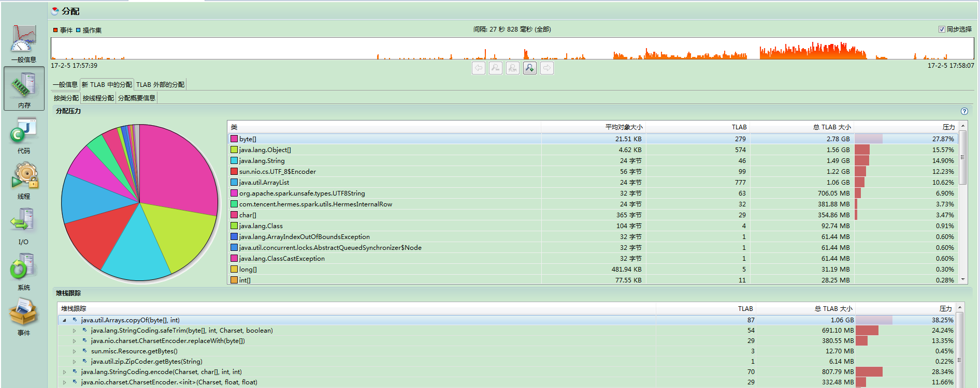Click the zoom-out magnifier with minus sign
This screenshot has width=980, height=388.
[x=496, y=68]
